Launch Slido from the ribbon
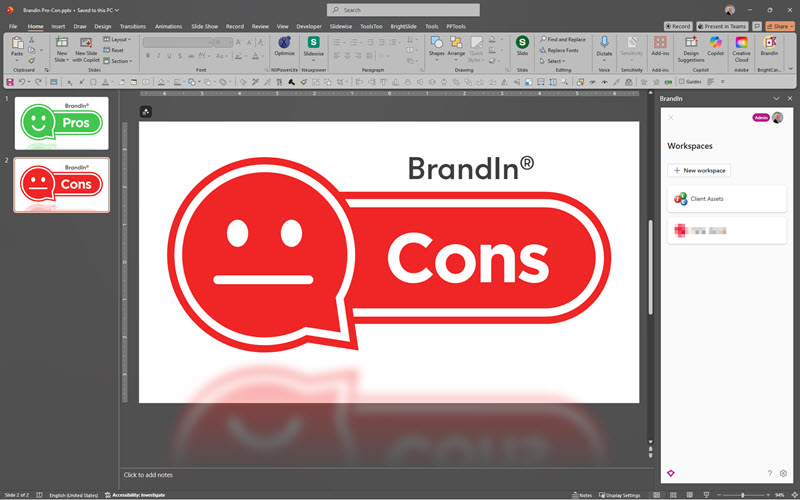The image size is (800, 500). coord(522,44)
